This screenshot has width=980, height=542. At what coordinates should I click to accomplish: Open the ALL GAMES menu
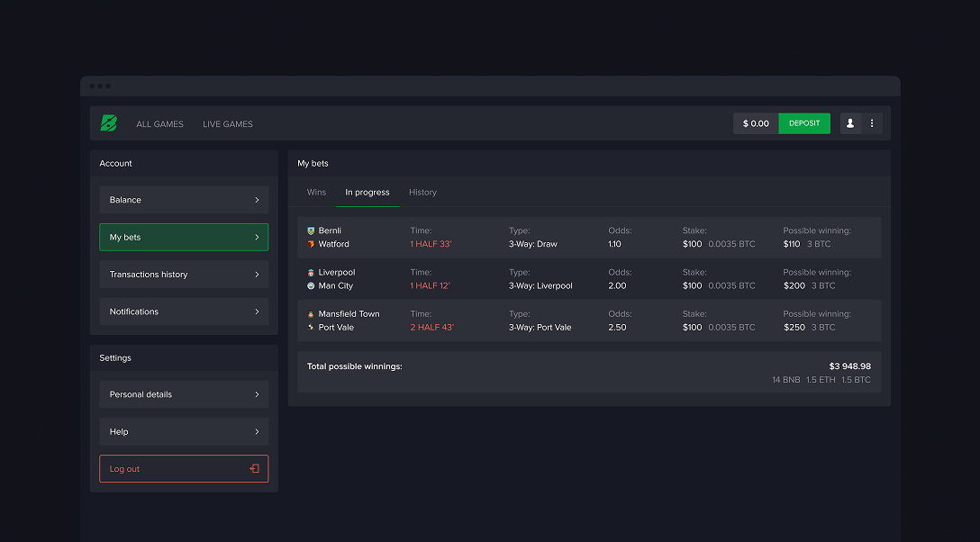pyautogui.click(x=159, y=124)
